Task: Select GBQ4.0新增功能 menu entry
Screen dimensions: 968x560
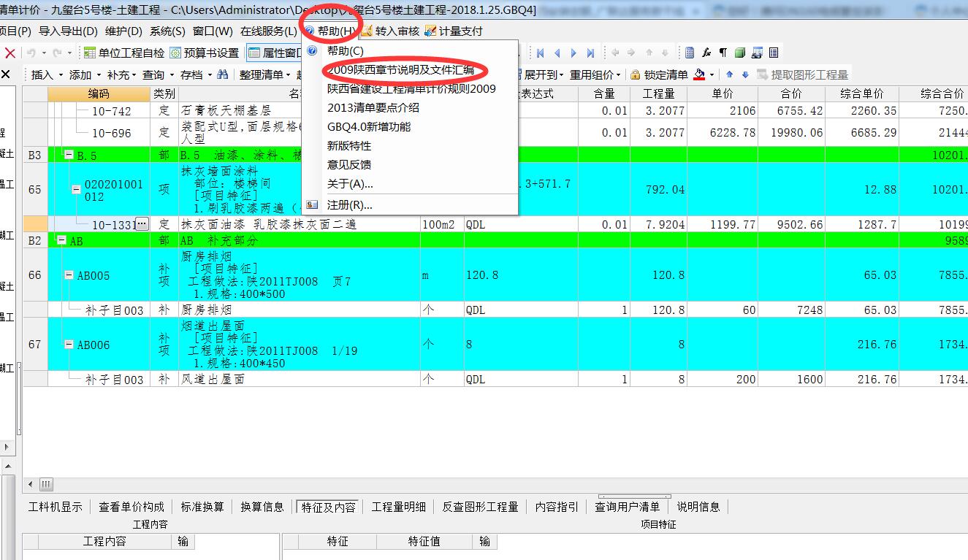Action: [x=410, y=126]
